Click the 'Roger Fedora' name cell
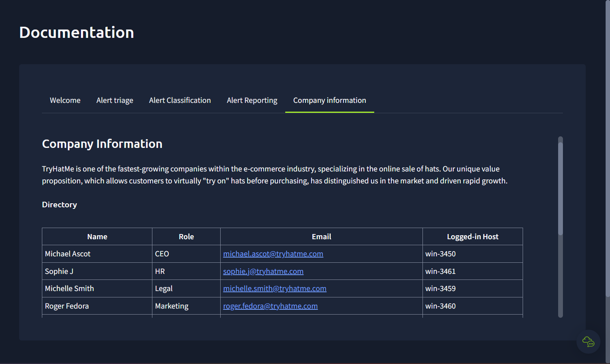The height and width of the screenshot is (364, 610). tap(97, 306)
